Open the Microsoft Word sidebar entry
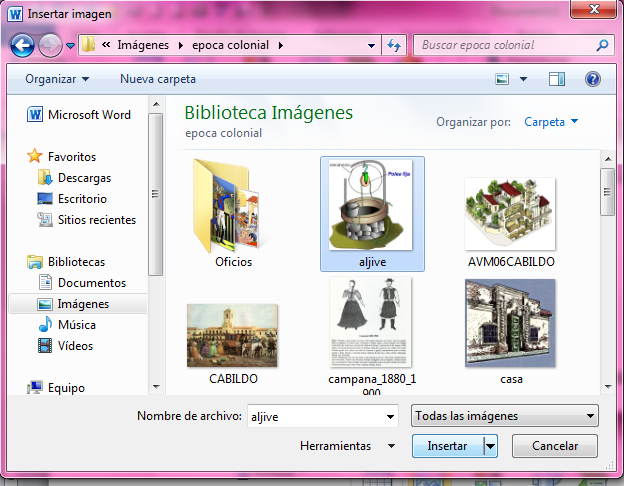The height and width of the screenshot is (486, 624). click(x=79, y=115)
